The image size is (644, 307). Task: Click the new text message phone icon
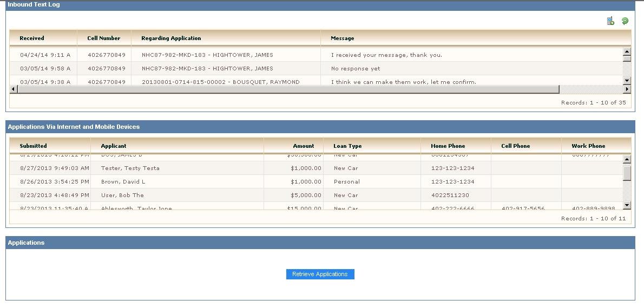[610, 21]
